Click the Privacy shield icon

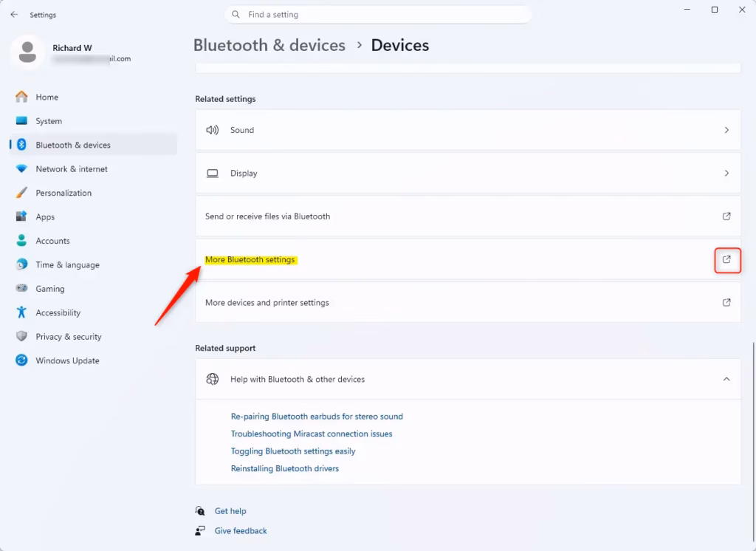tap(21, 336)
